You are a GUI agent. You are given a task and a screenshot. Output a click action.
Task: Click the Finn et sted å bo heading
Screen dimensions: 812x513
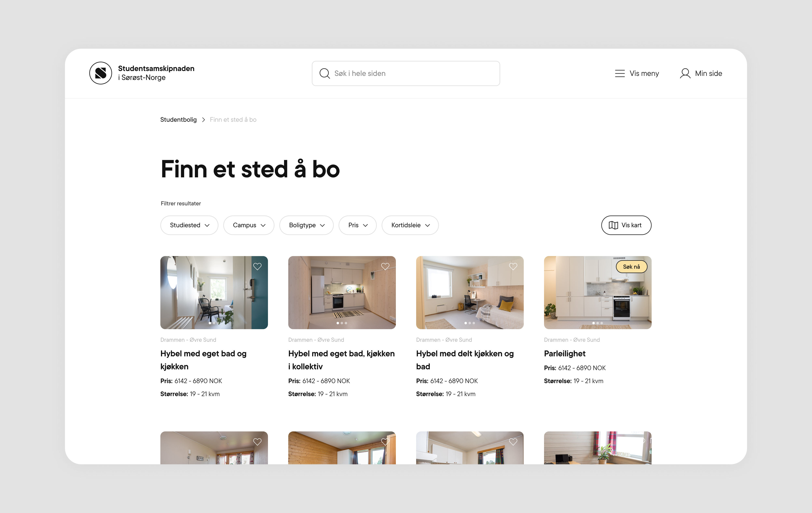[250, 169]
